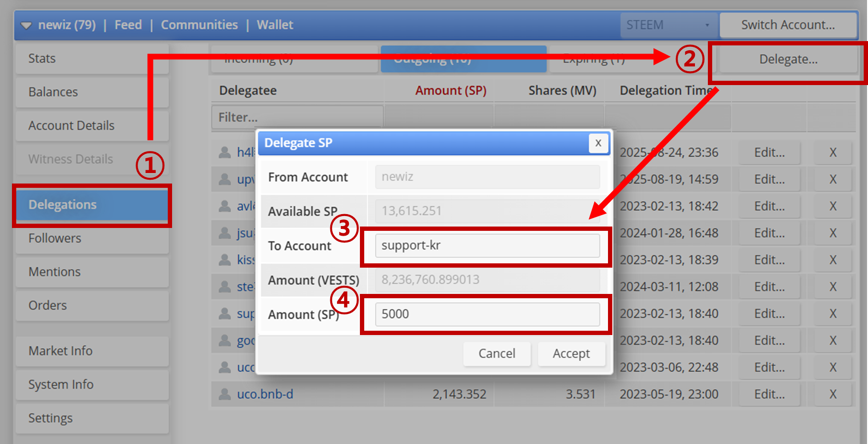868x444 pixels.
Task: Remove the delegation dated 2023-02-13, 18:42
Action: tap(833, 206)
